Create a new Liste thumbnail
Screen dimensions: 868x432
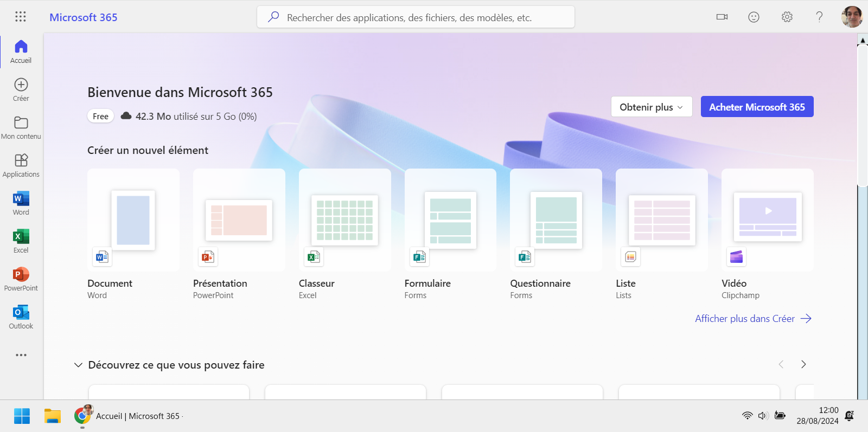coord(662,220)
